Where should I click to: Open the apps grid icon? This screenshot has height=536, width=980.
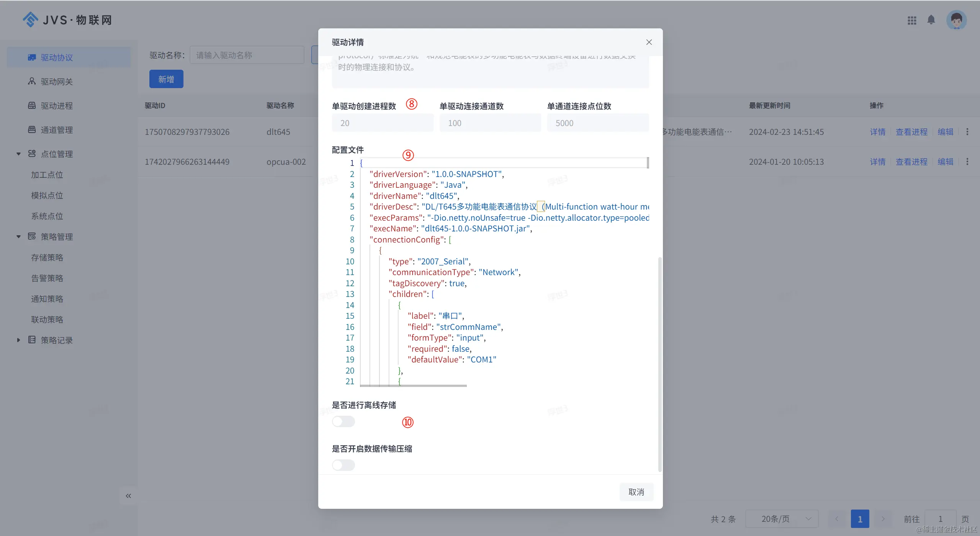(x=912, y=20)
